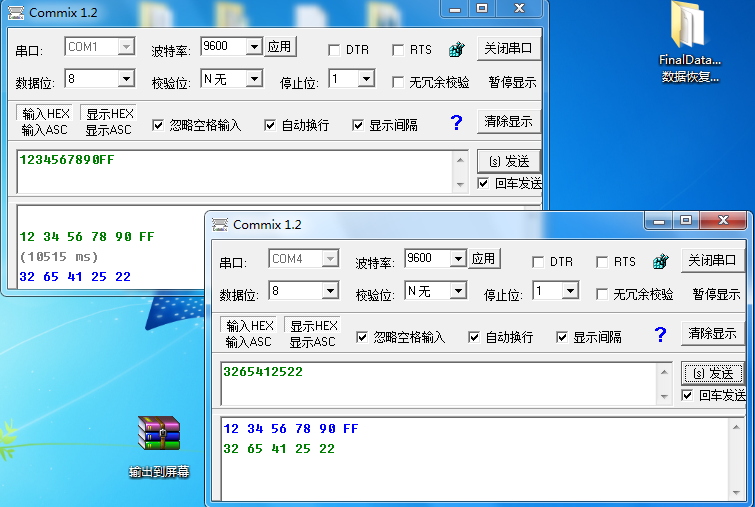
Task: Click 关闭串口 in the COM4 window
Action: coord(713,260)
